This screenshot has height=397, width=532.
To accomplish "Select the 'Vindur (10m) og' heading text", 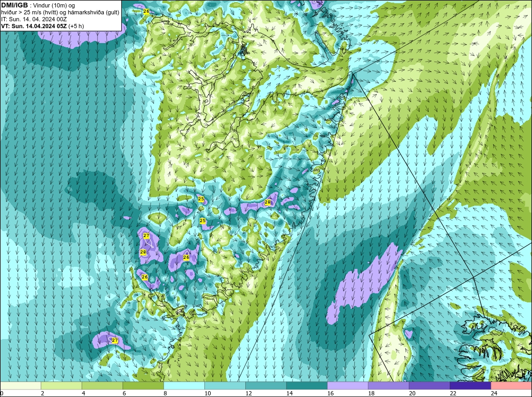I will click(55, 5).
